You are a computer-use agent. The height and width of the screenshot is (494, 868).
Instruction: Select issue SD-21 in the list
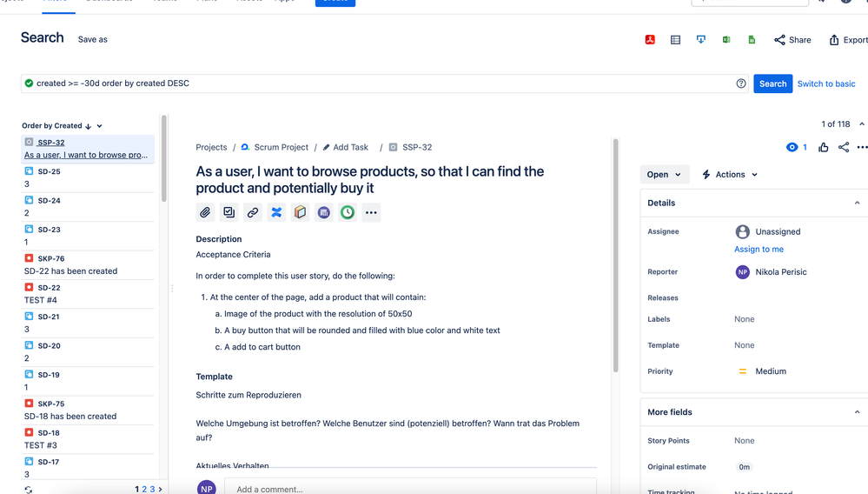click(x=88, y=323)
